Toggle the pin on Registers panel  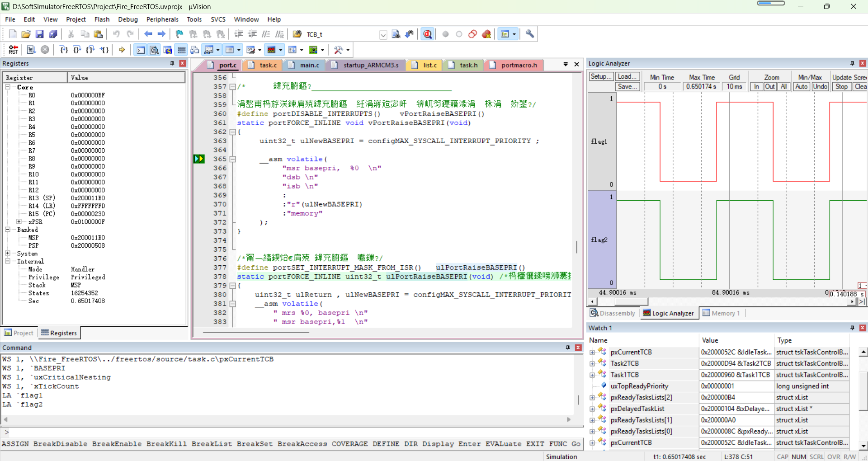click(171, 63)
